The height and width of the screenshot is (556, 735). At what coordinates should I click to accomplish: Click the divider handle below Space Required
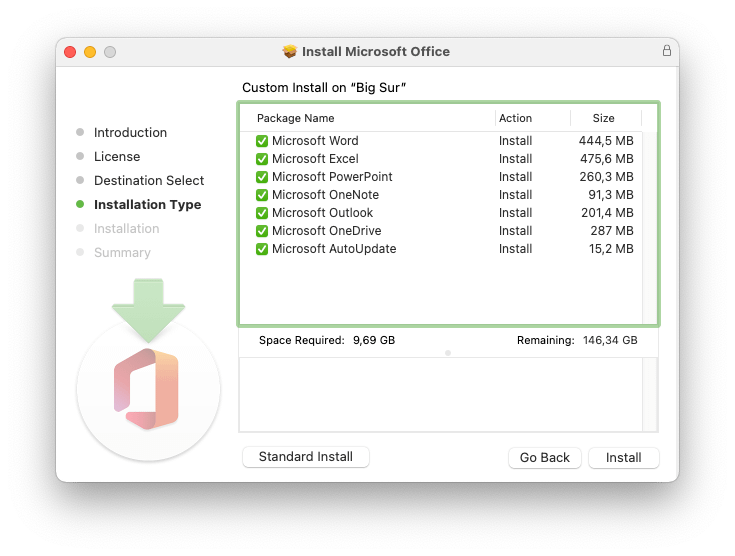pyautogui.click(x=448, y=353)
